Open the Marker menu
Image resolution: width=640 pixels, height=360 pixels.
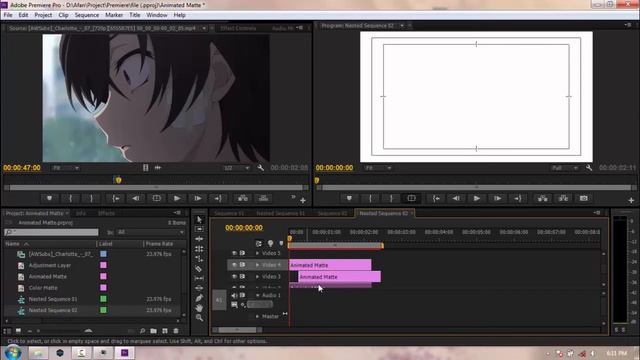[x=114, y=15]
